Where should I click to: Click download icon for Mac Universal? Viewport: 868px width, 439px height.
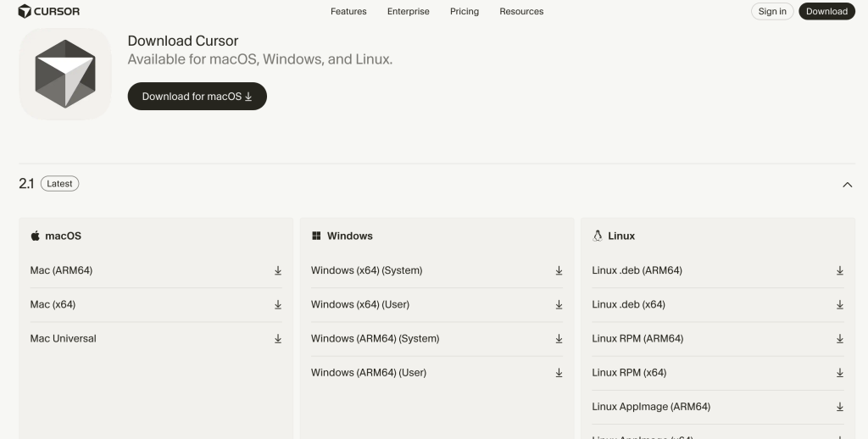(x=277, y=339)
